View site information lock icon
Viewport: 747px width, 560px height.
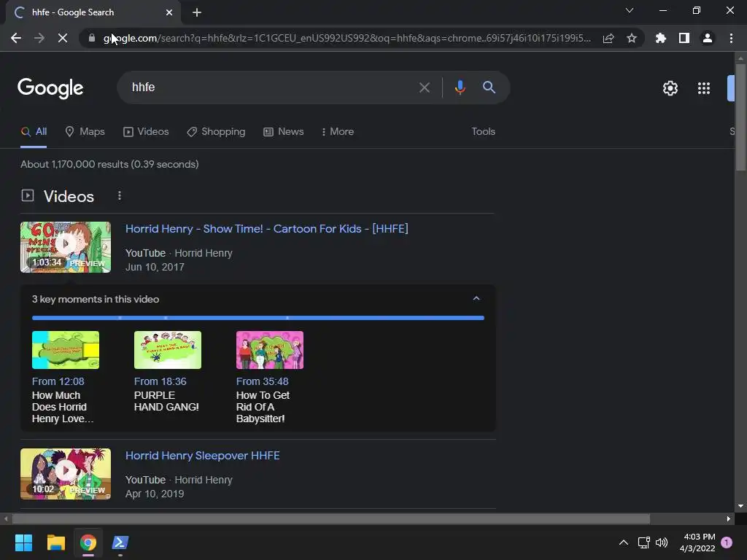pyautogui.click(x=91, y=38)
